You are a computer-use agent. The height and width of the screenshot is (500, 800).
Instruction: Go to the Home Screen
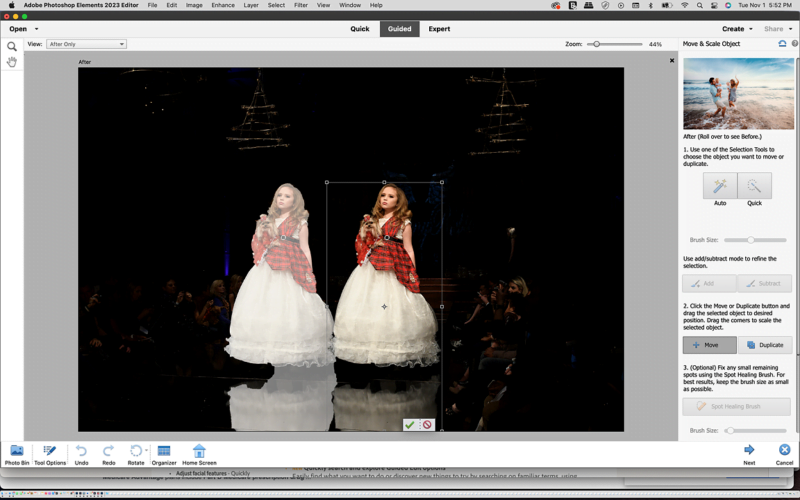[x=199, y=455]
